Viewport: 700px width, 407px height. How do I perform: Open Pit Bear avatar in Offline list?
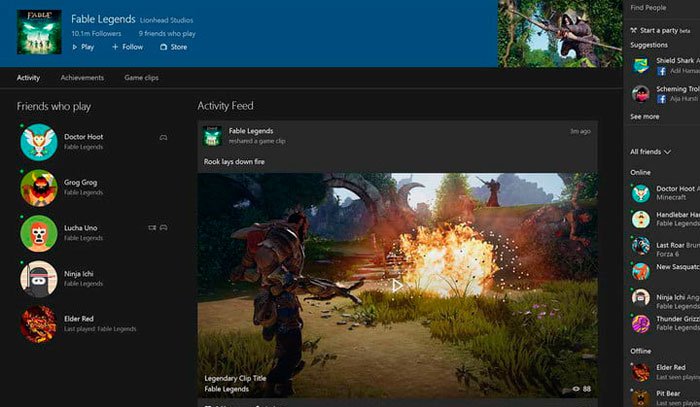(641, 398)
